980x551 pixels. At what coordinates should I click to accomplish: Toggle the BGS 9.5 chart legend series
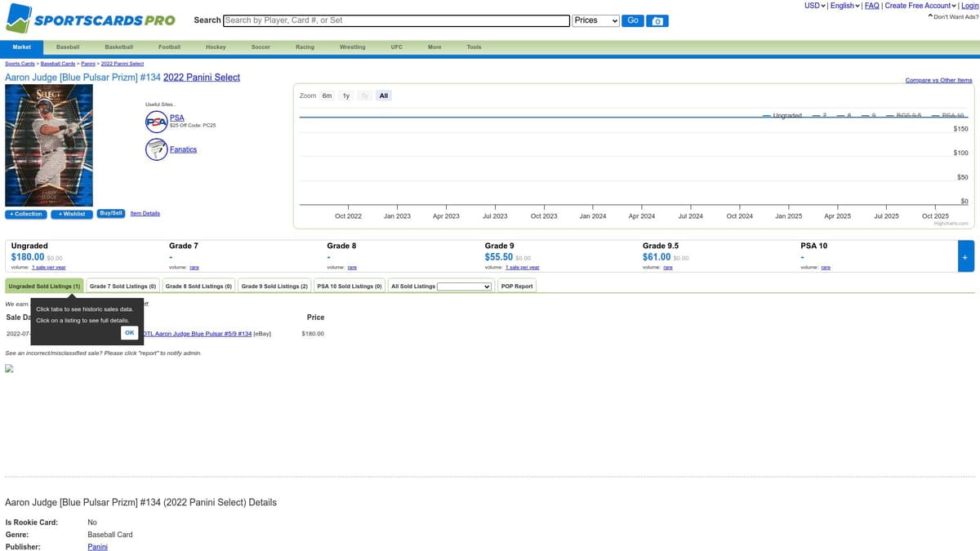coord(904,115)
